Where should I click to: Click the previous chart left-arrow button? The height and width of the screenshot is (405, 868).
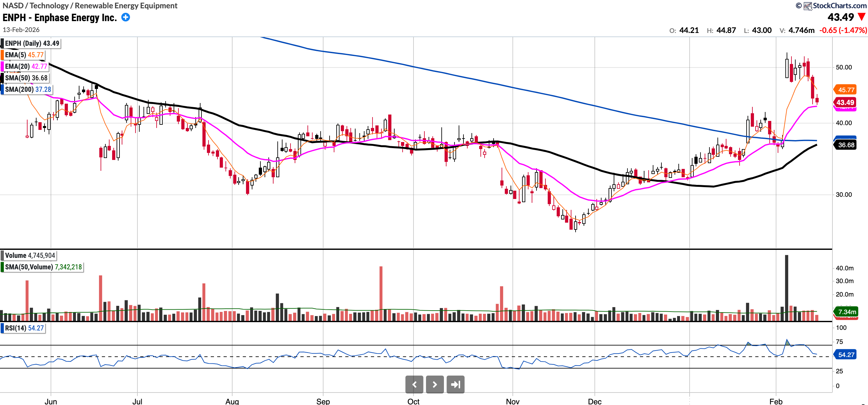coord(414,385)
